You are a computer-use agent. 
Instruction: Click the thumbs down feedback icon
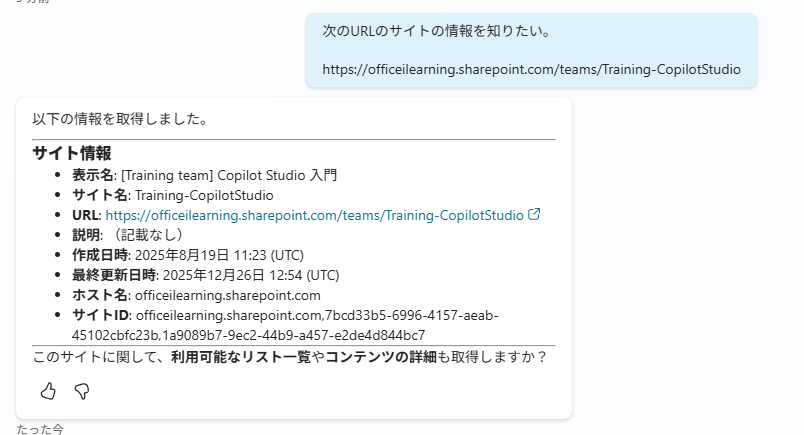point(82,391)
